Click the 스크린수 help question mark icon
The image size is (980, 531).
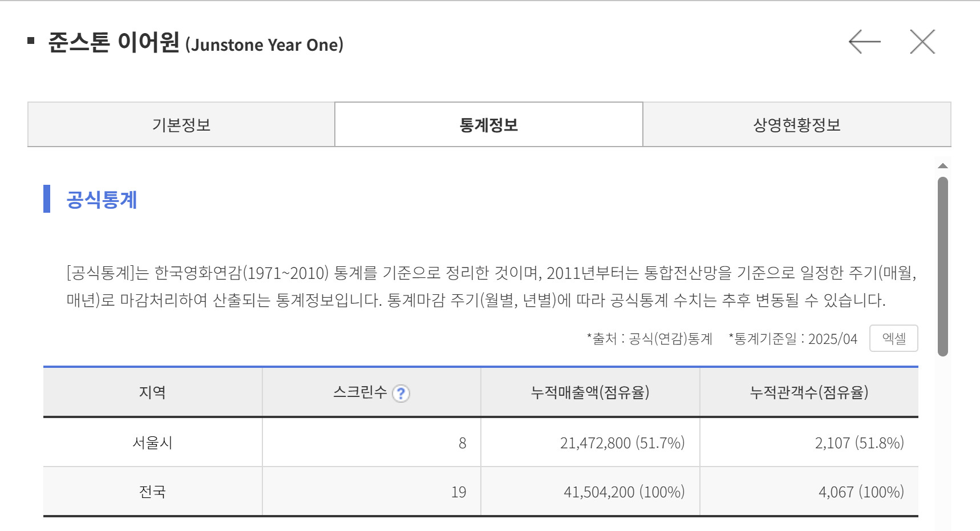[401, 394]
